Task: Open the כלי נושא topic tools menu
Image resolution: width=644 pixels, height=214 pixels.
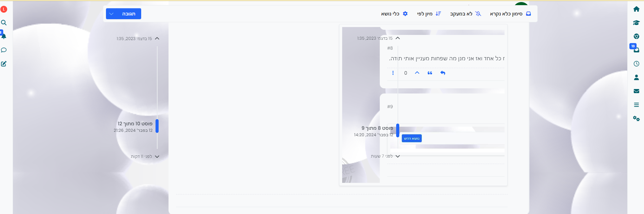Action: point(394,14)
